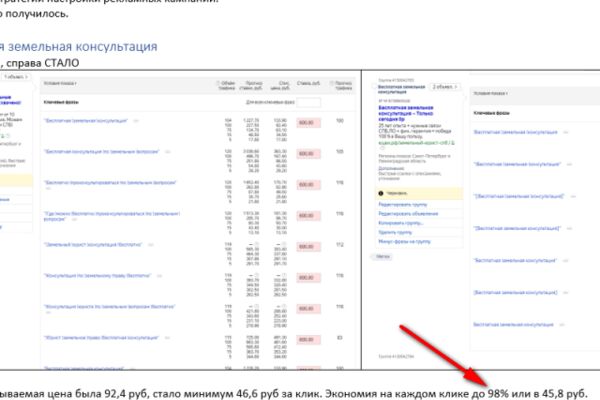This screenshot has height=400, width=600.
Task: Open keyword "Бесплатная консультация по земельным вопросам"
Action: pos(101,152)
